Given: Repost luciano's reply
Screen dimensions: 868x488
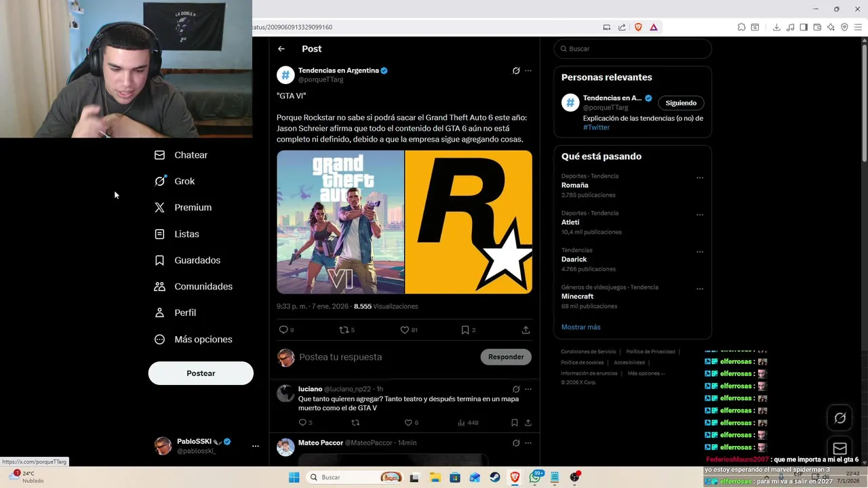Looking at the screenshot, I should (x=355, y=423).
